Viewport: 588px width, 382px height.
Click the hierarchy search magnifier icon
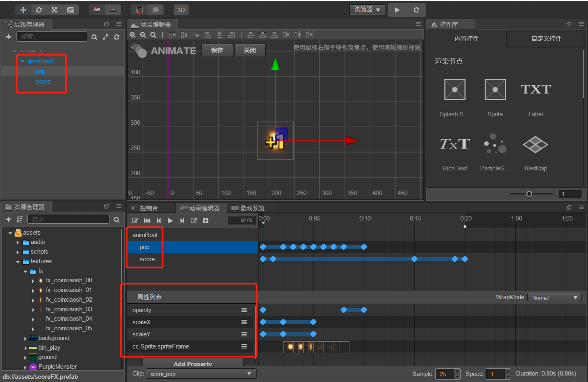[x=94, y=37]
